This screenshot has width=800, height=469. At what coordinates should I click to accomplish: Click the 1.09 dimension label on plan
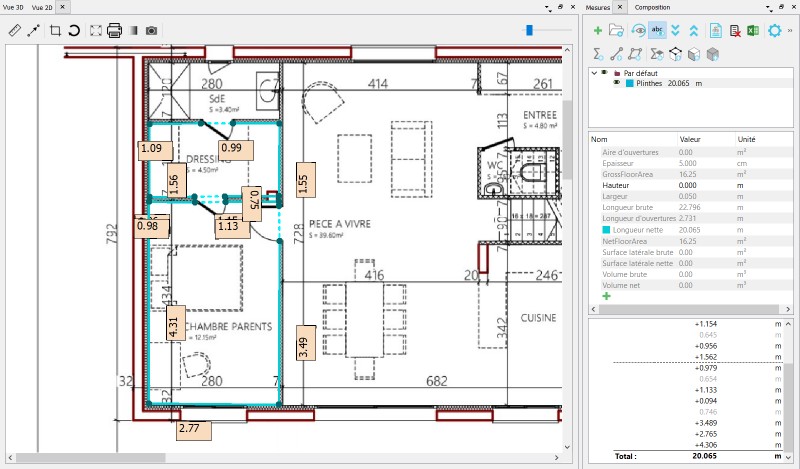tap(155, 151)
